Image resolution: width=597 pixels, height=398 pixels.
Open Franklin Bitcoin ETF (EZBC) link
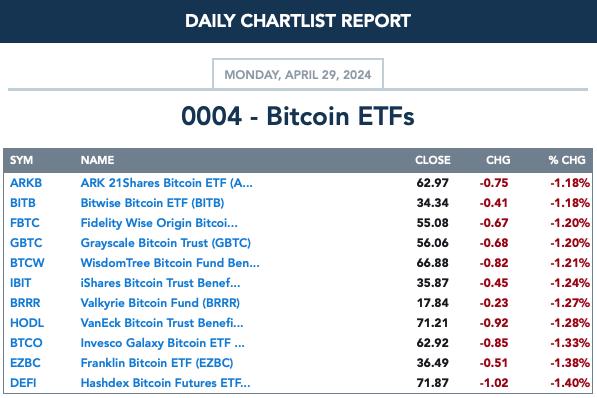click(x=157, y=363)
